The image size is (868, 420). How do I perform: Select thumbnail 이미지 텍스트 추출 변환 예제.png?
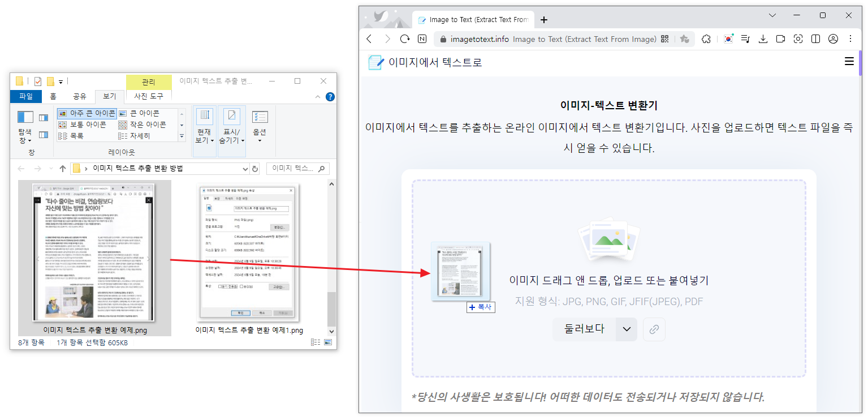[94, 258]
